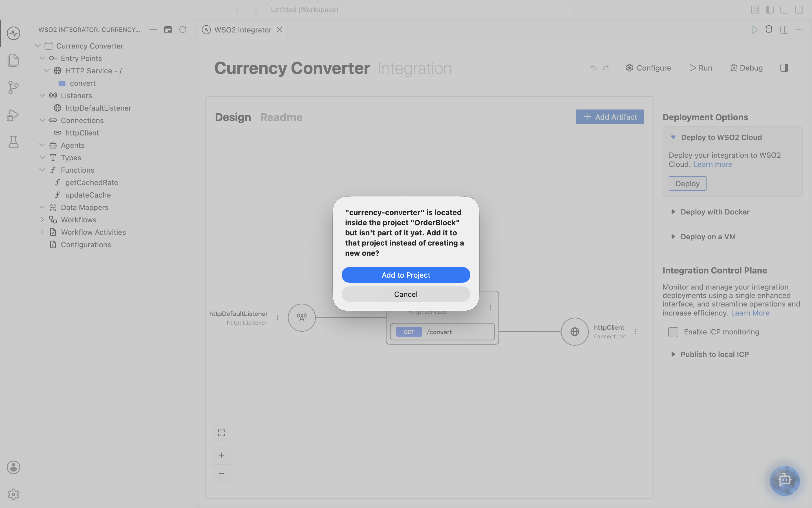This screenshot has height=508, width=812.
Task: Click the green run icon in editor toolbar
Action: click(x=754, y=30)
